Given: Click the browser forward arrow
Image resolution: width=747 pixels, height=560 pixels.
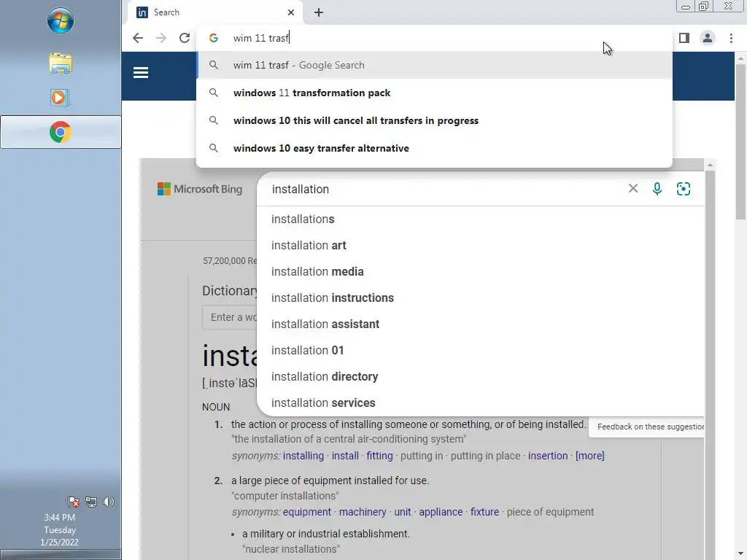Looking at the screenshot, I should [x=161, y=38].
